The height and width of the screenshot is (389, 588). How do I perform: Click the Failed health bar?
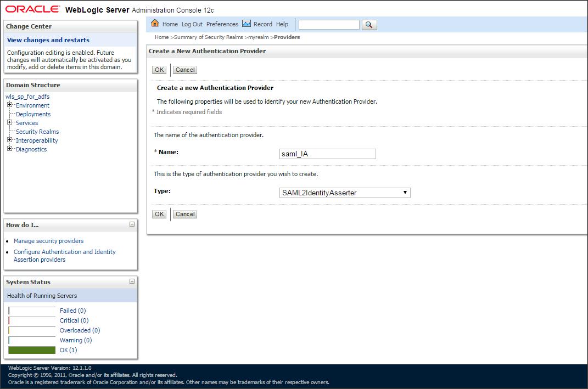coord(32,311)
